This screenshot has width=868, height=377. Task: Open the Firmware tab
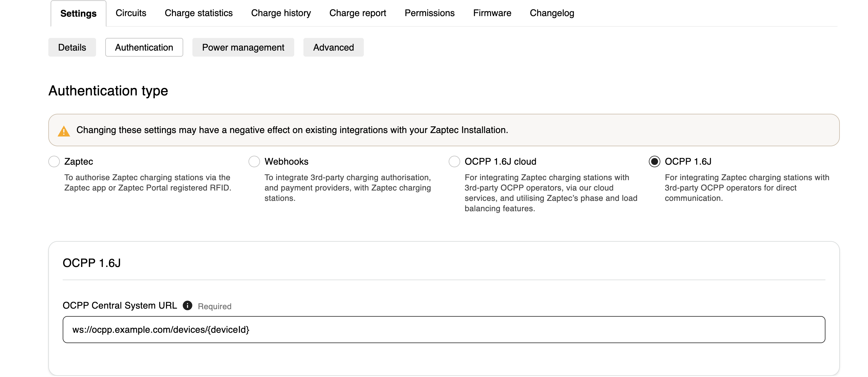click(492, 13)
